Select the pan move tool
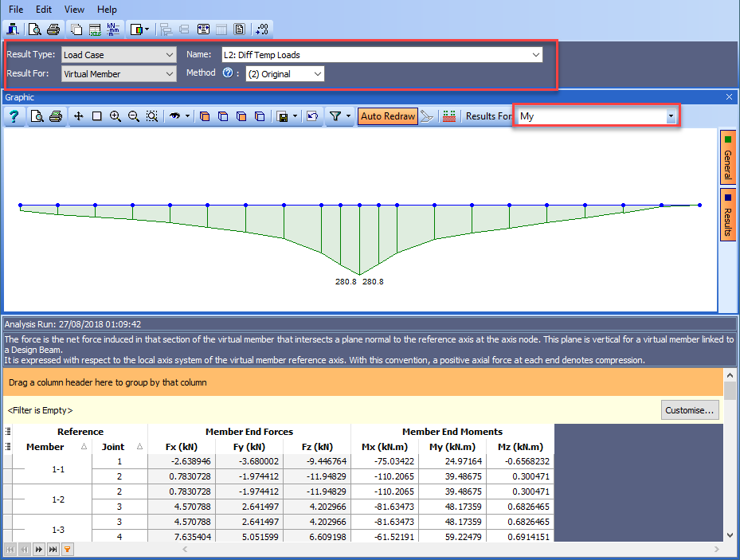Viewport: 740px width, 560px height. (78, 116)
